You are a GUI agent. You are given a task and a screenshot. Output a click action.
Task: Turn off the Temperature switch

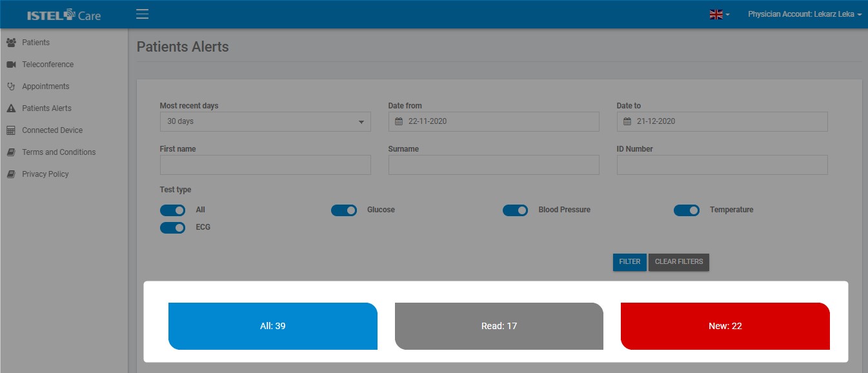coord(687,210)
